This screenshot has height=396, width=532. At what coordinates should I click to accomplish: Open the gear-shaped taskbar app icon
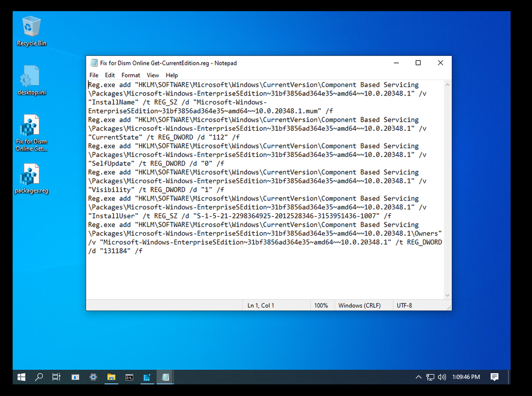point(93,377)
